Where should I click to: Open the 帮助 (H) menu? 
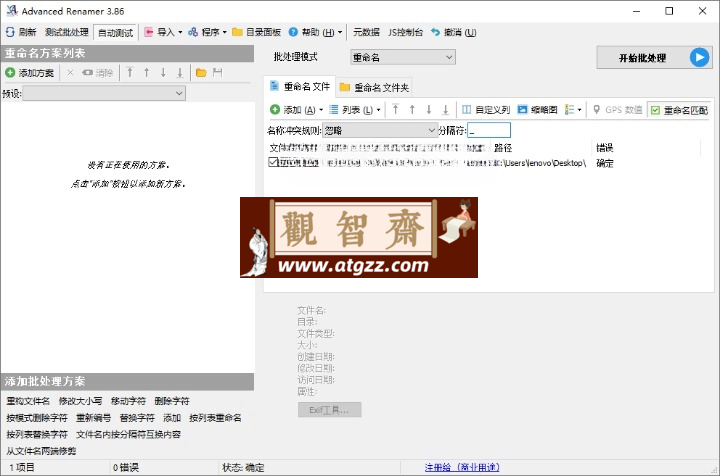(x=315, y=32)
